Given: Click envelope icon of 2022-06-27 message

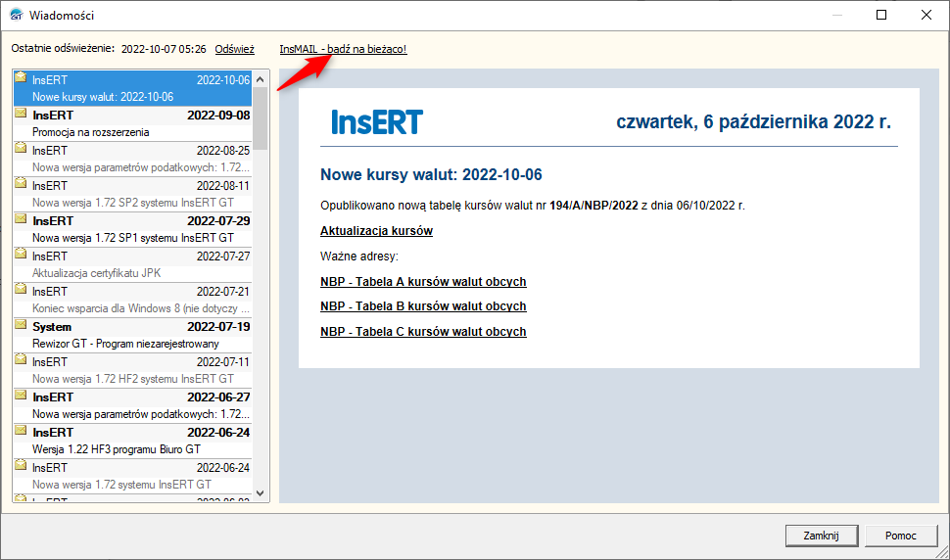Looking at the screenshot, I should coord(21,395).
